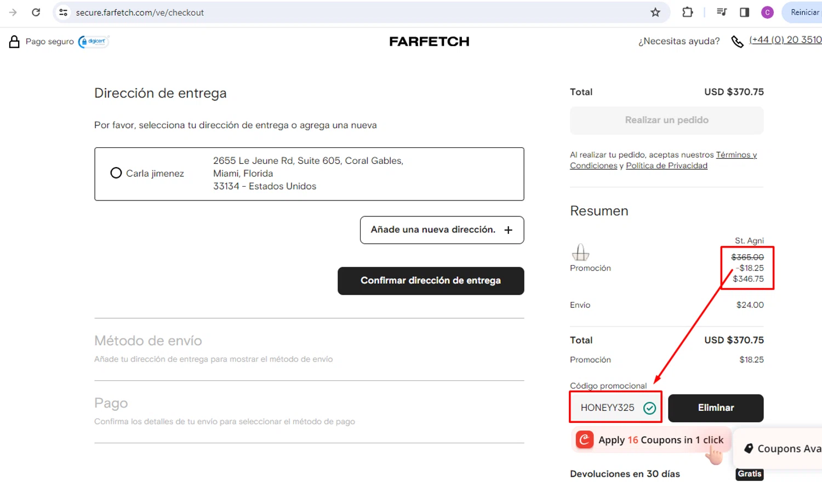Viewport: 822px width, 504px height.
Task: Click the promo code HONEYY325 field
Action: tap(615, 408)
